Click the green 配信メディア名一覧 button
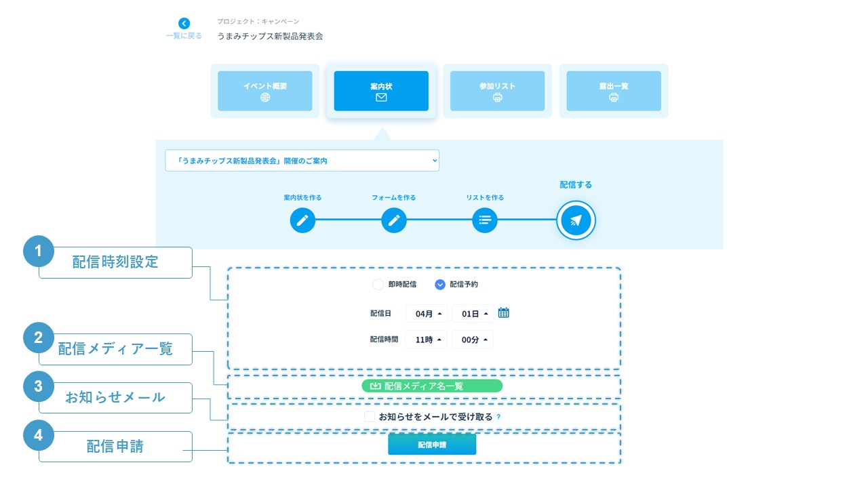868x488 pixels. pyautogui.click(x=432, y=386)
